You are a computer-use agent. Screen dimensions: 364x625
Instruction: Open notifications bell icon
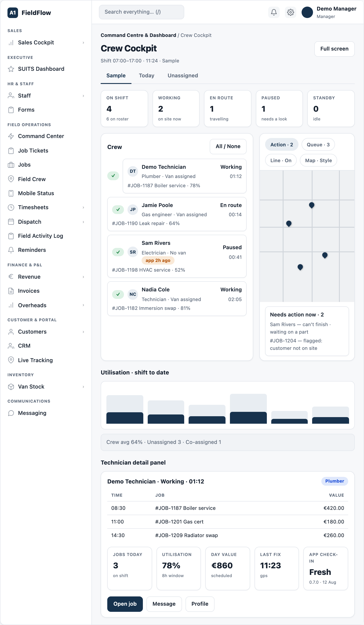tap(274, 12)
